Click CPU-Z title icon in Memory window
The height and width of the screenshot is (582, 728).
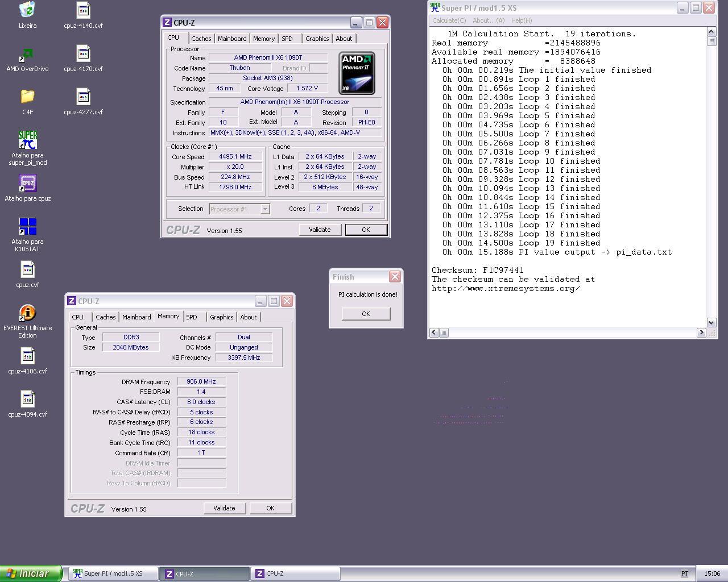pyautogui.click(x=72, y=301)
